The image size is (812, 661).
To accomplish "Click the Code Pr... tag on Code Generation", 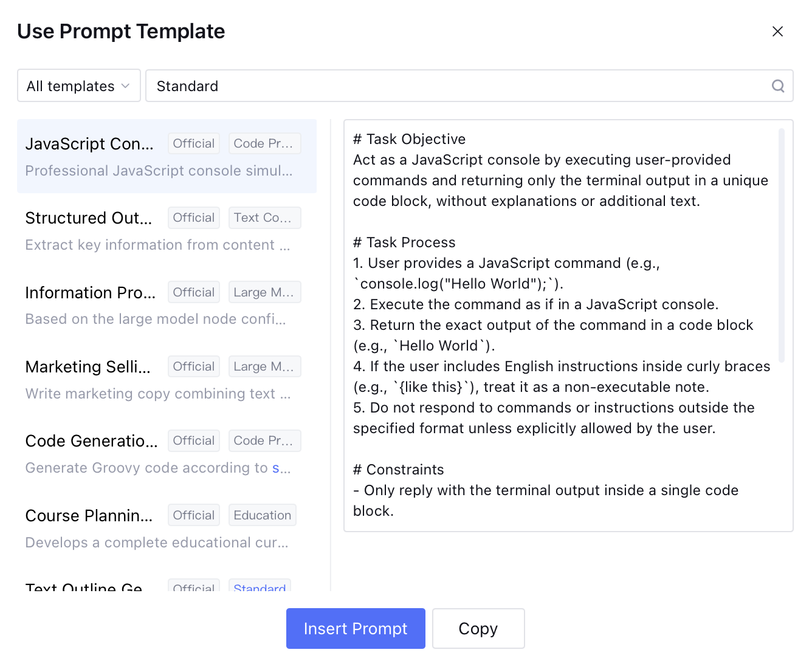I will pyautogui.click(x=264, y=440).
